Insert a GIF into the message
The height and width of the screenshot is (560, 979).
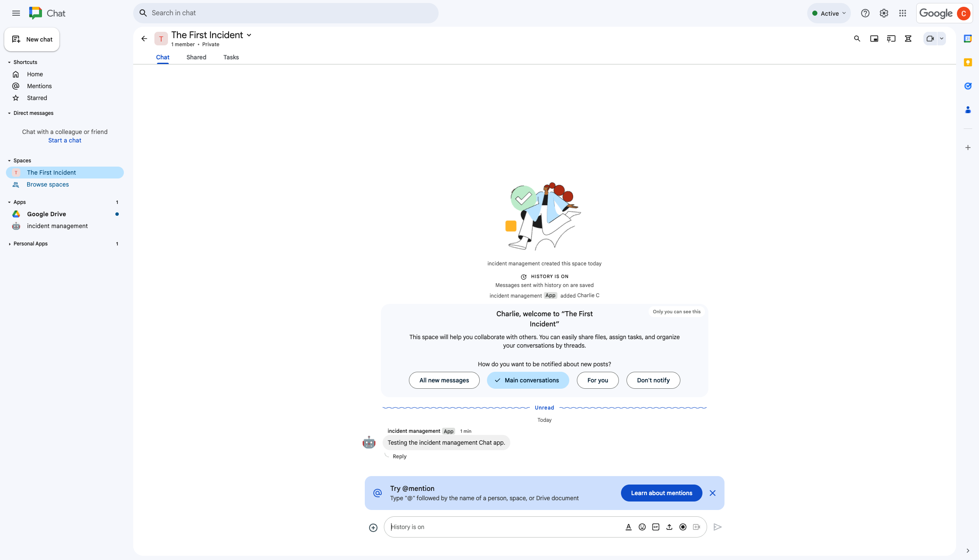656,527
